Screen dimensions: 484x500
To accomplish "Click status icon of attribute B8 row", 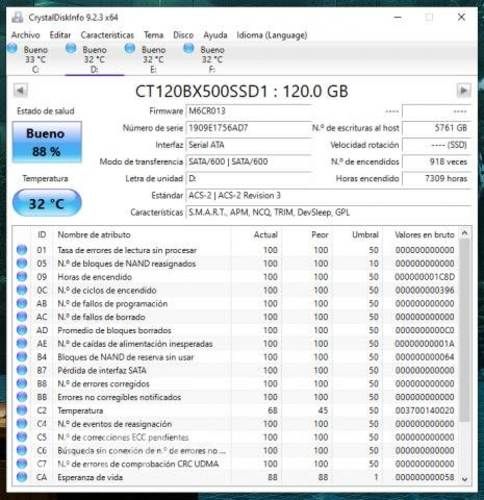I will point(22,383).
